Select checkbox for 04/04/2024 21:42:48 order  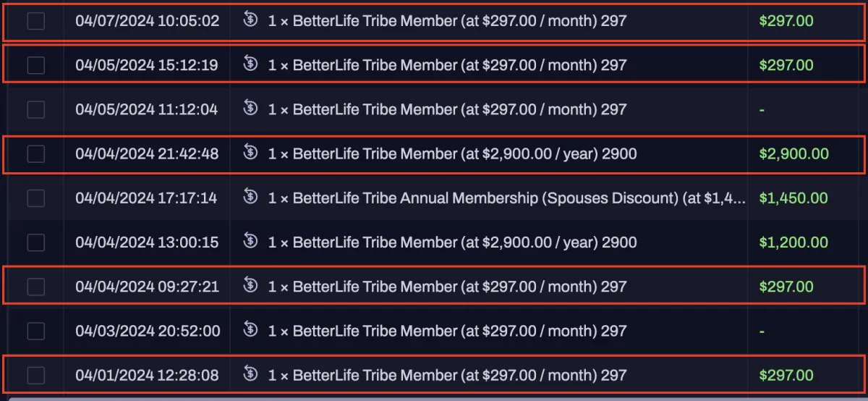[x=35, y=154]
